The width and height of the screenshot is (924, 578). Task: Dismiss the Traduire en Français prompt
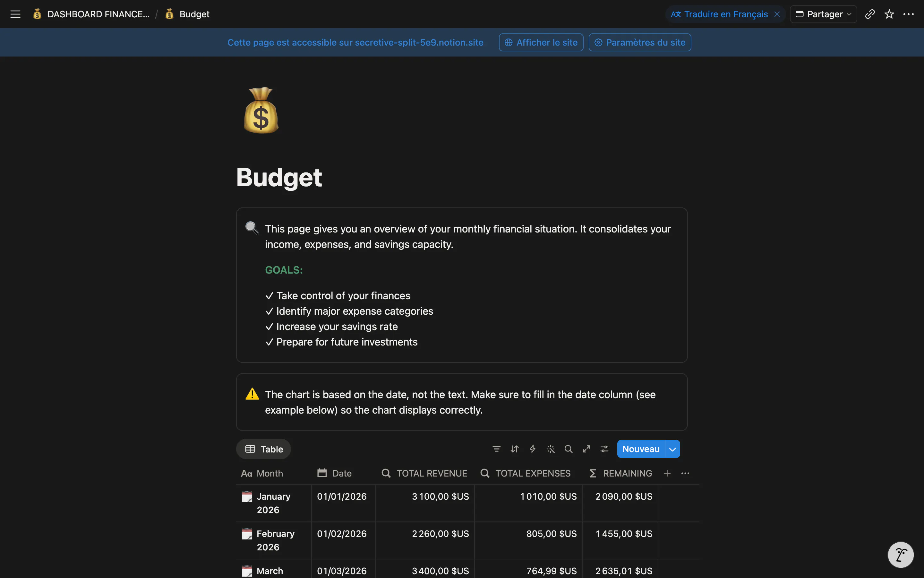click(777, 14)
